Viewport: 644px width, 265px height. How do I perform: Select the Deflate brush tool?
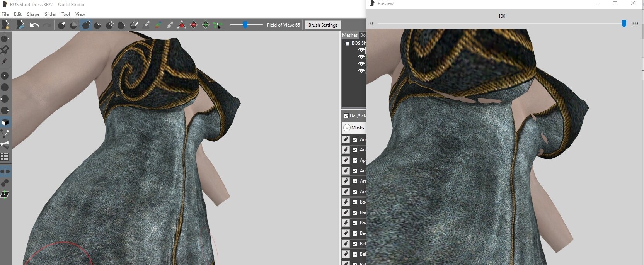click(97, 25)
